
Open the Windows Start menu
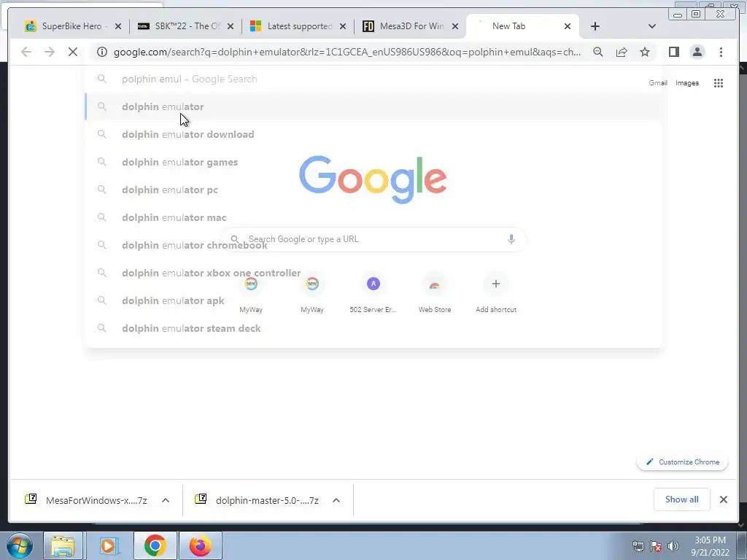click(x=20, y=545)
